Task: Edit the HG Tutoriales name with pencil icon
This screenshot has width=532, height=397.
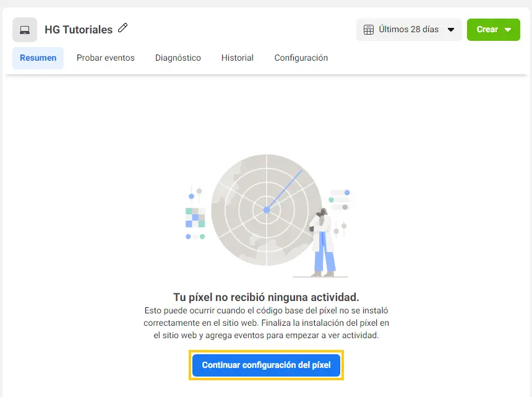Action: point(123,28)
